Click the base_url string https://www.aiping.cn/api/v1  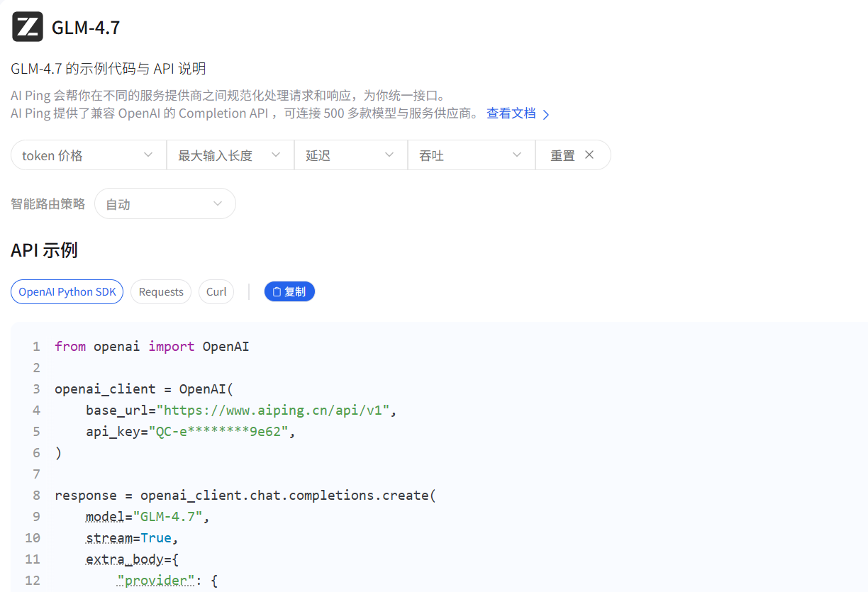274,410
